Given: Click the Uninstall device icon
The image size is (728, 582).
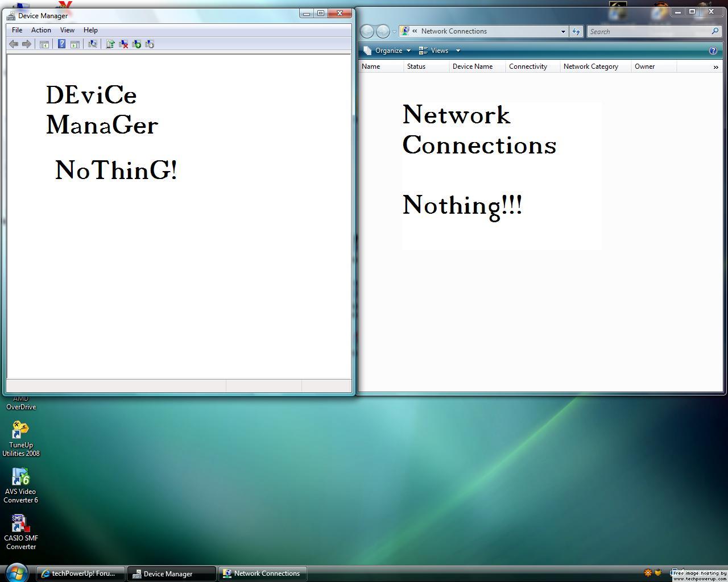Looking at the screenshot, I should pos(124,44).
